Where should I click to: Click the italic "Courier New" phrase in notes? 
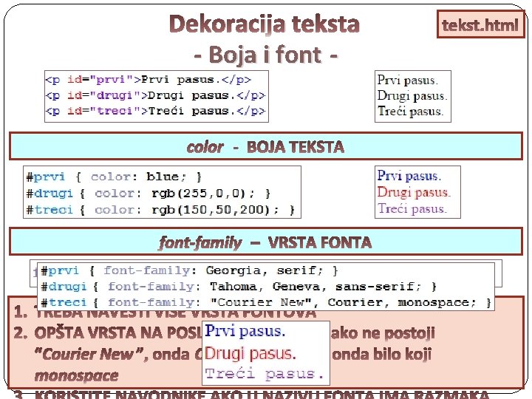point(88,355)
